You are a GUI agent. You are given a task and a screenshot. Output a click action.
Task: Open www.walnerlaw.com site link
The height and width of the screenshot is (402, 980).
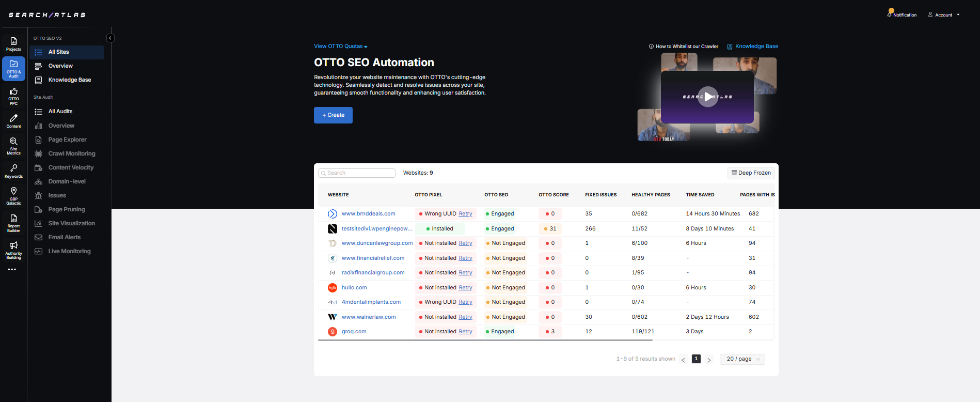[x=369, y=317]
